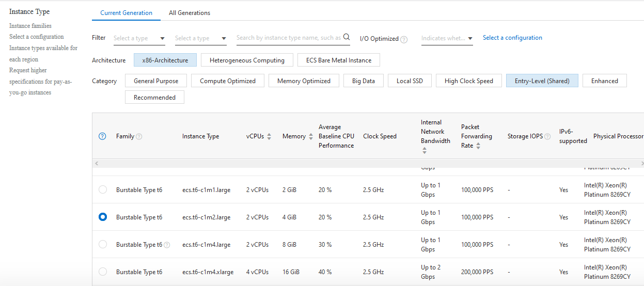Open help icon beside ecs.t6-c1m4.large family
The height and width of the screenshot is (286, 644).
167,245
